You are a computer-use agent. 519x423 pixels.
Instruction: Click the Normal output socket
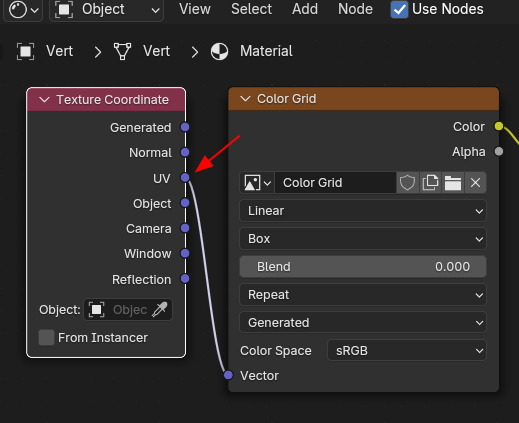185,152
